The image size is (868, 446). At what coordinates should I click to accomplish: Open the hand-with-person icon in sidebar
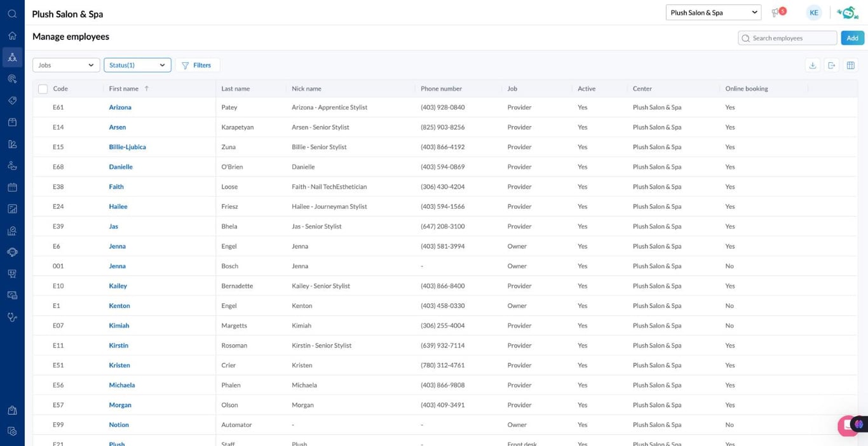[x=12, y=166]
